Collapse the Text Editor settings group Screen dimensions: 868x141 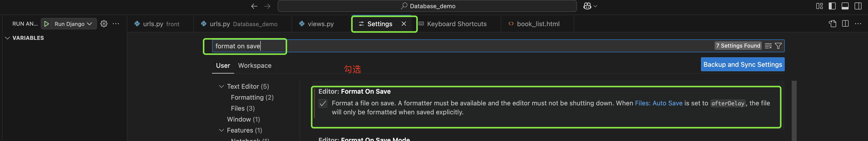coord(221,87)
